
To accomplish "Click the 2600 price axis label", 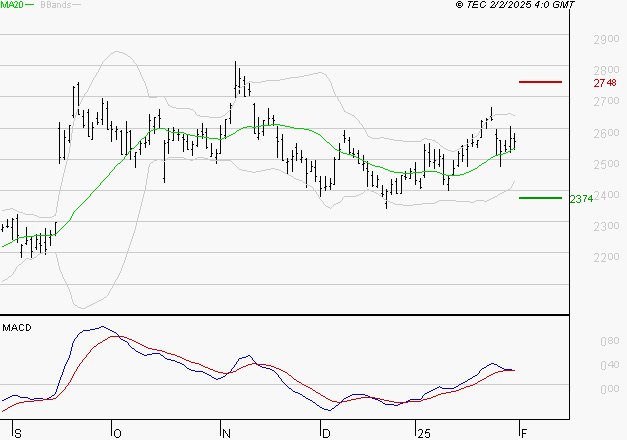I will point(606,133).
